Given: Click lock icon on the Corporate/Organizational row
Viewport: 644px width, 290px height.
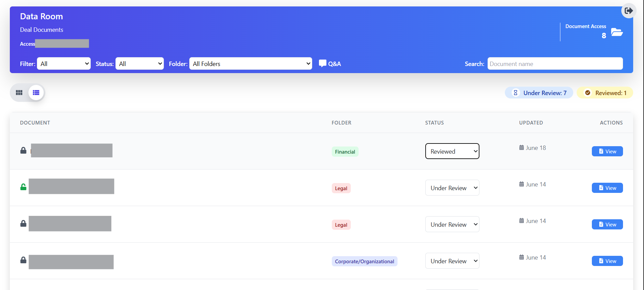Looking at the screenshot, I should pos(23,260).
